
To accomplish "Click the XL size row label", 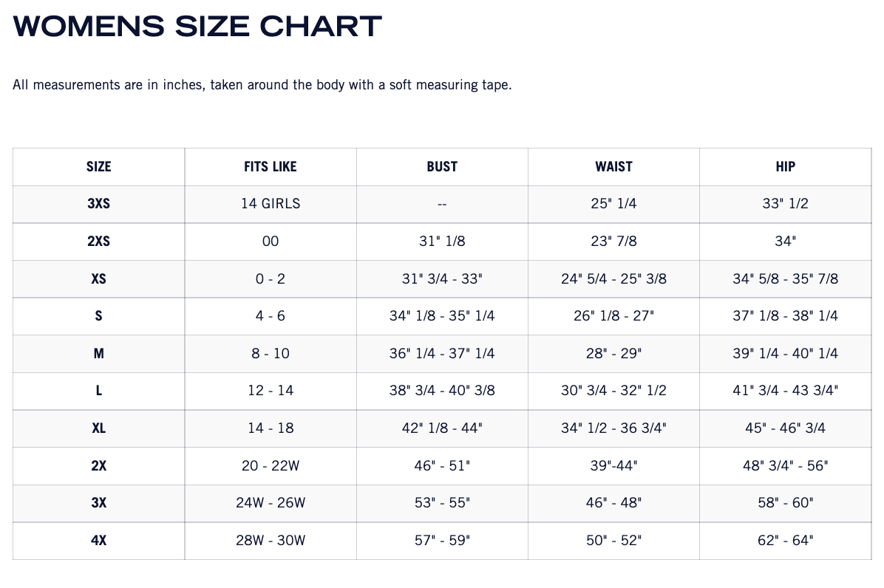I will point(98,428).
